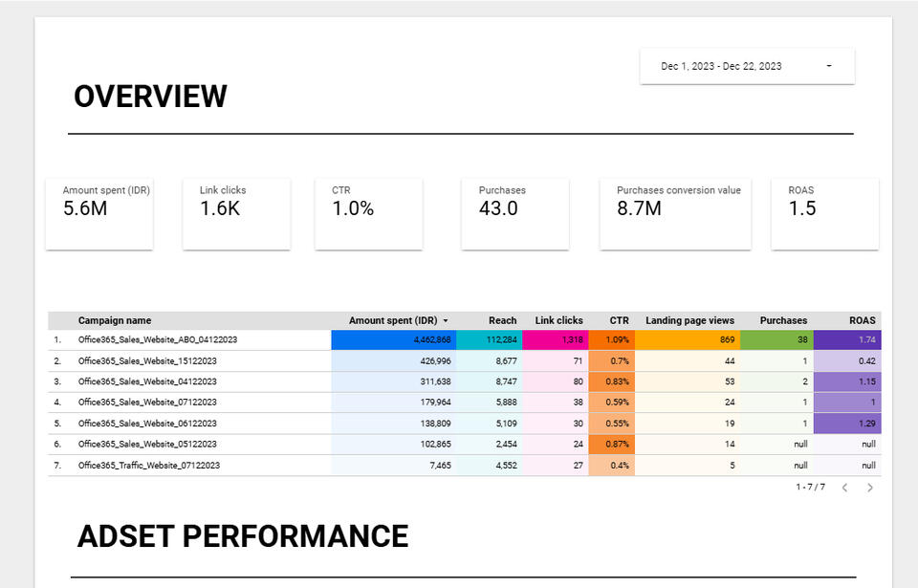
Task: Sort table by Reach column header
Action: [502, 321]
